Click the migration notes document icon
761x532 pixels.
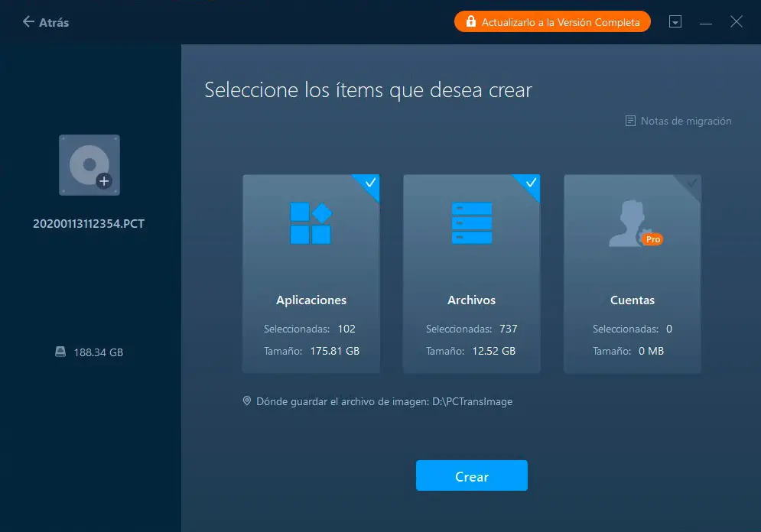pyautogui.click(x=630, y=121)
